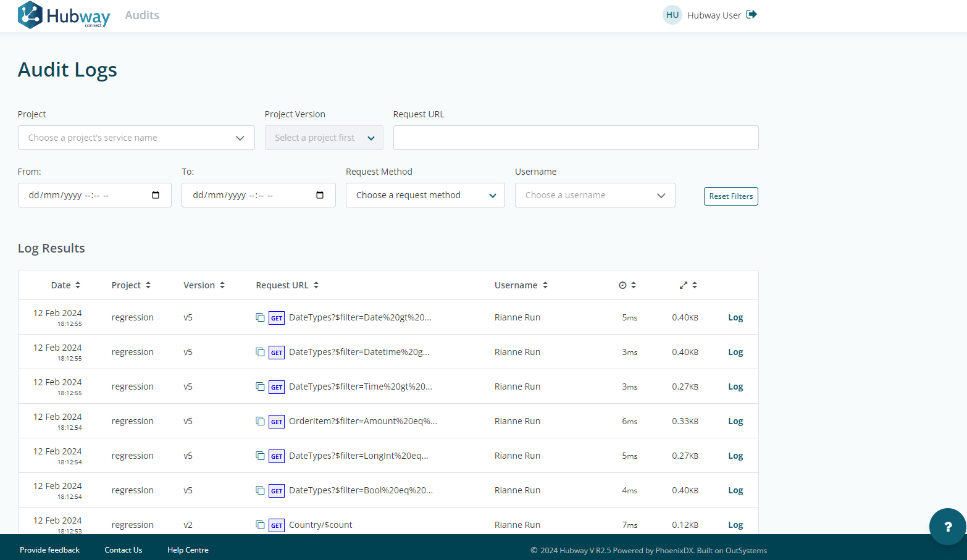Screen dimensions: 967x560
Task: Click the logout icon next to Hubway User
Action: coord(751,14)
